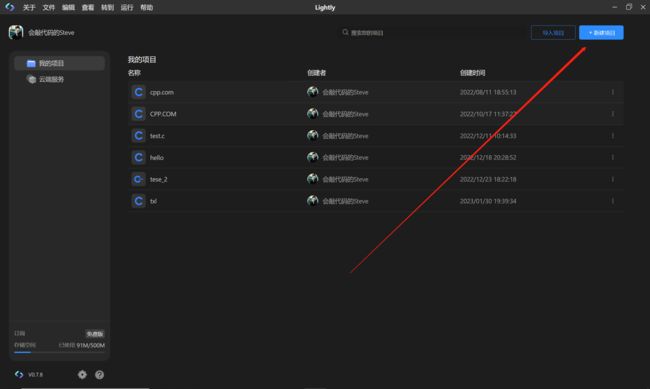Viewport: 650px width, 389px height.
Task: Sort by the 创建者 column header
Action: [316, 73]
